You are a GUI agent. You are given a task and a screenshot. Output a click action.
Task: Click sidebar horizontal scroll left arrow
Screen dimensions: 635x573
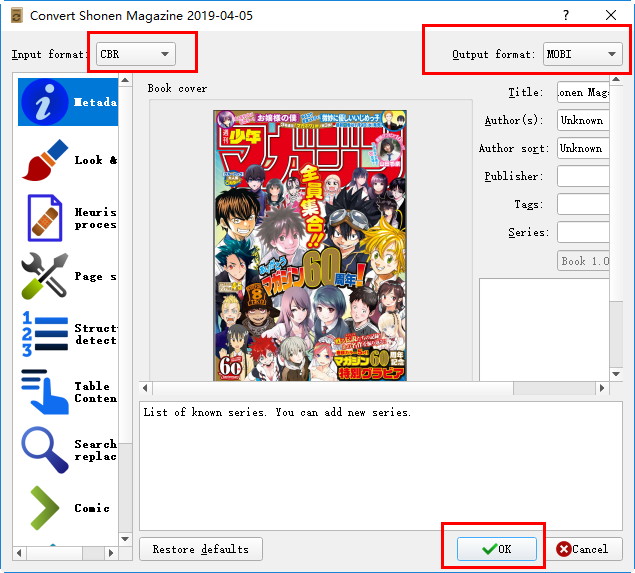click(x=19, y=552)
